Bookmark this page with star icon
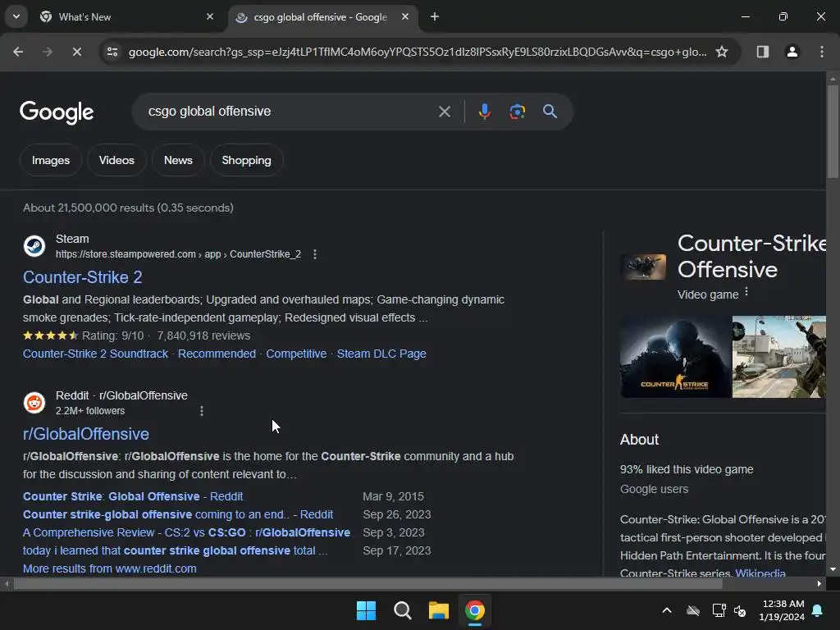840x630 pixels. [722, 52]
